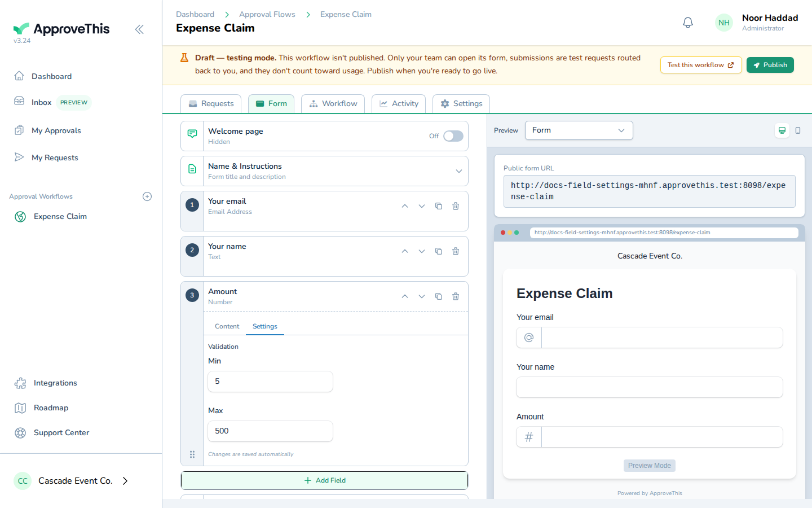Move Amount field down
This screenshot has width=812, height=508.
[422, 296]
